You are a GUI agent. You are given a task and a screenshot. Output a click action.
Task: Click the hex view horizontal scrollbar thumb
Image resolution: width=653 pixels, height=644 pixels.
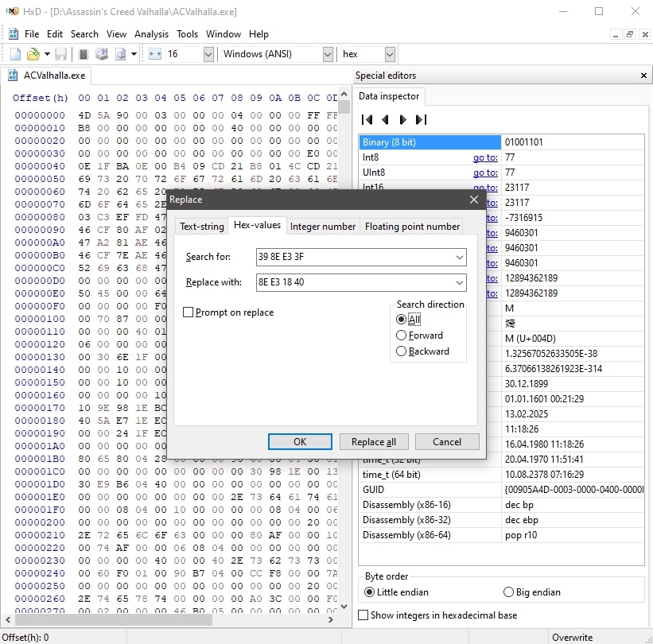pyautogui.click(x=115, y=620)
